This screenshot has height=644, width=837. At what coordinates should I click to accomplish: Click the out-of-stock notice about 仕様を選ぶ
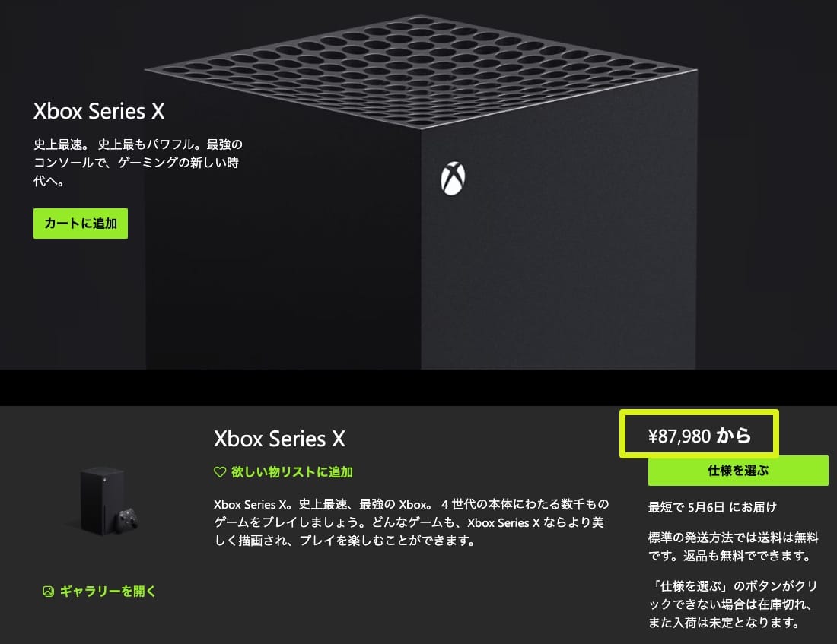tap(733, 604)
